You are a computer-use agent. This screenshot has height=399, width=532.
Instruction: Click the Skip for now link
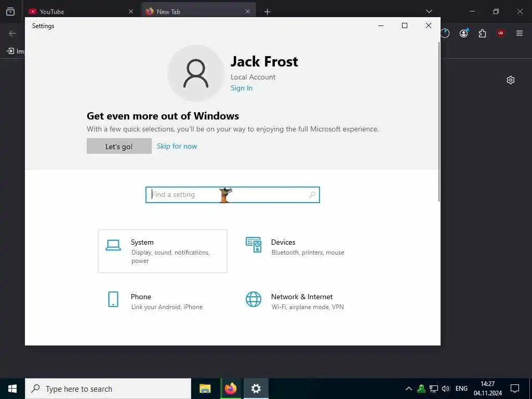tap(177, 146)
